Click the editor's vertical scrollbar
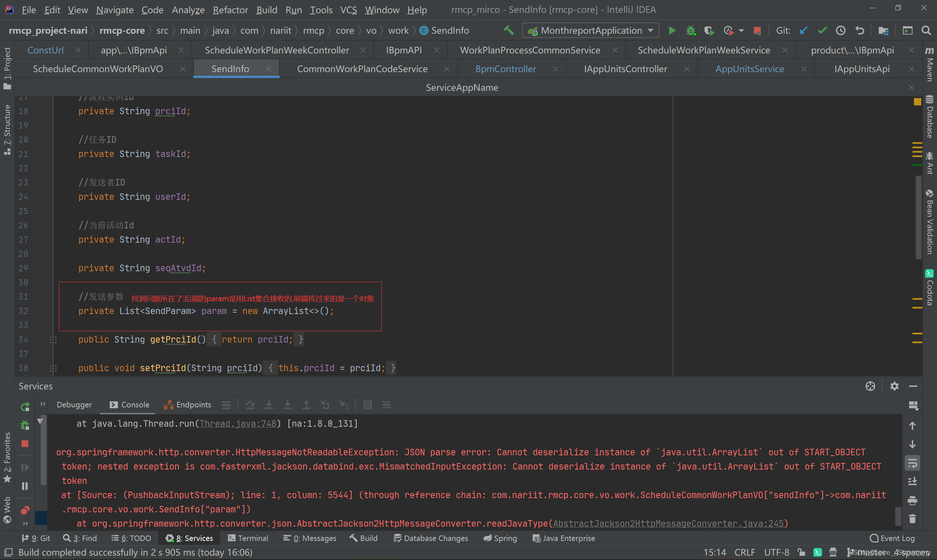 click(918, 219)
